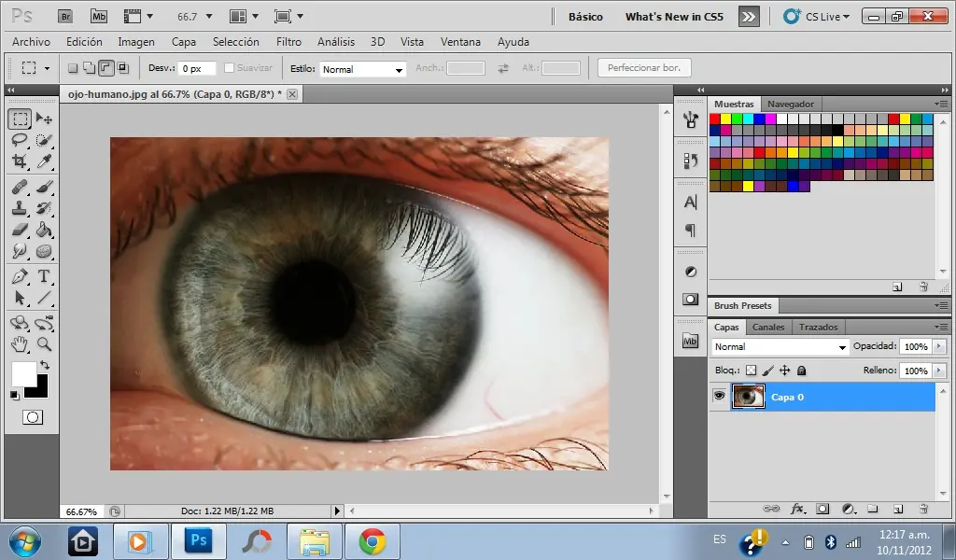Open the Filtro menu
Viewport: 956px width, 560px height.
pyautogui.click(x=289, y=42)
